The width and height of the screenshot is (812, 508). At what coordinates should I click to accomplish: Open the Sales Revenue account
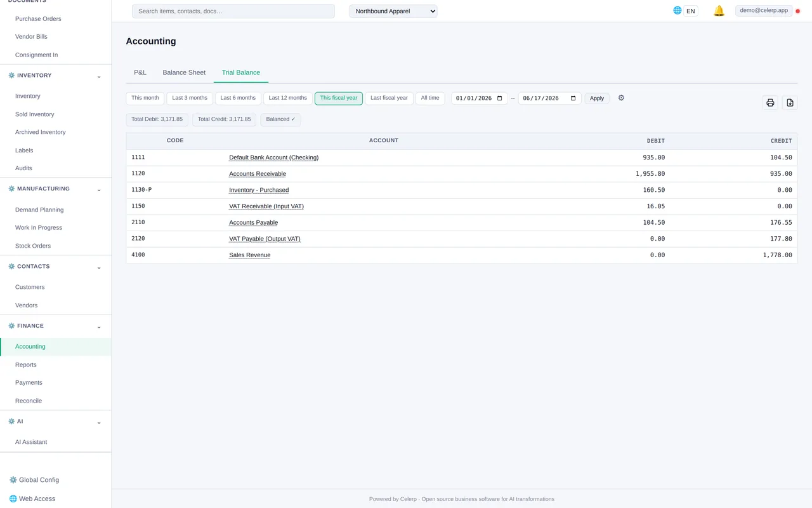pyautogui.click(x=249, y=255)
